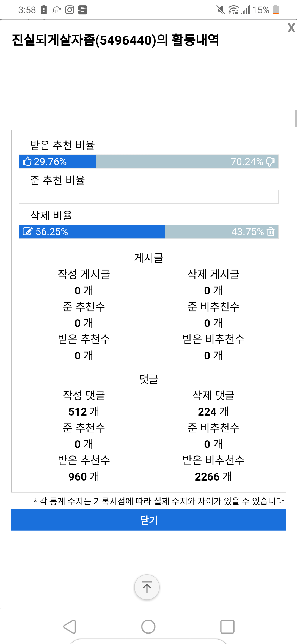Tap the right-edge scrollbar handle
297x644 pixels.
[296, 119]
